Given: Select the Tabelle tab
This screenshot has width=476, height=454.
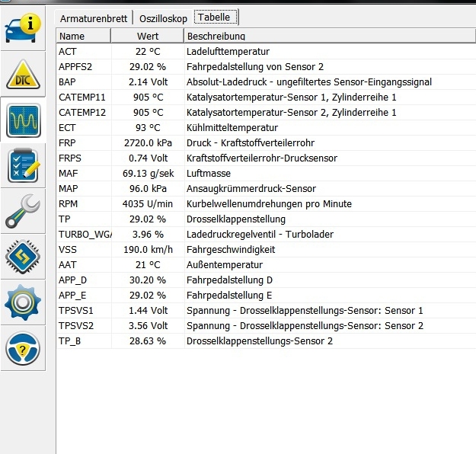Looking at the screenshot, I should pyautogui.click(x=216, y=18).
